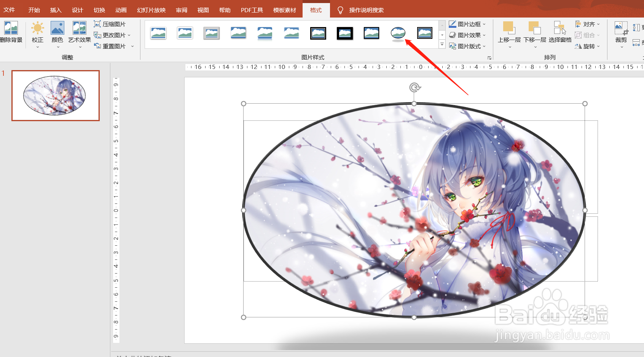Screen dimensions: 644x357
Task: Switch to the Home (开始) tab
Action: 34,10
